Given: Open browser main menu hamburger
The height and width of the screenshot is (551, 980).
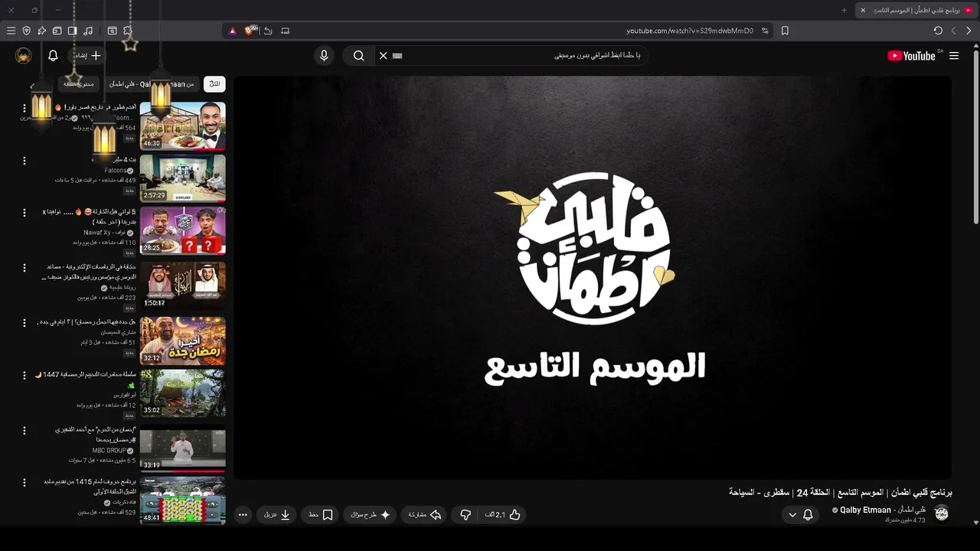Looking at the screenshot, I should coord(11,31).
